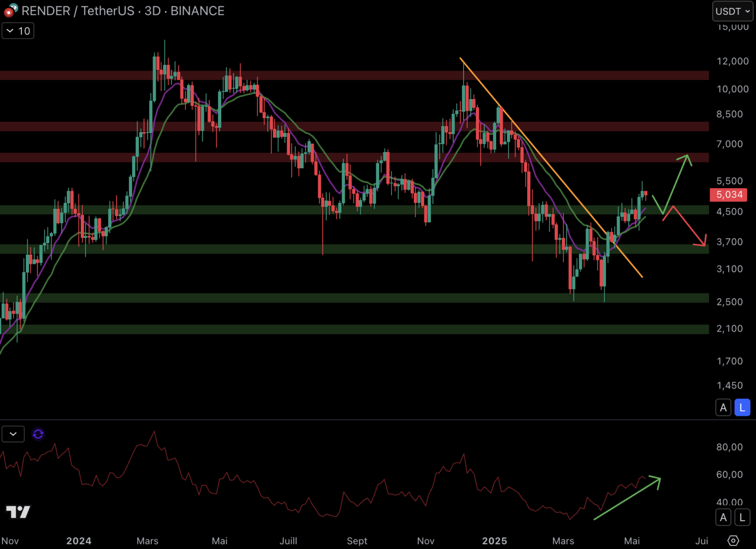Click the Jui time axis label
The image size is (756, 549).
pyautogui.click(x=702, y=541)
